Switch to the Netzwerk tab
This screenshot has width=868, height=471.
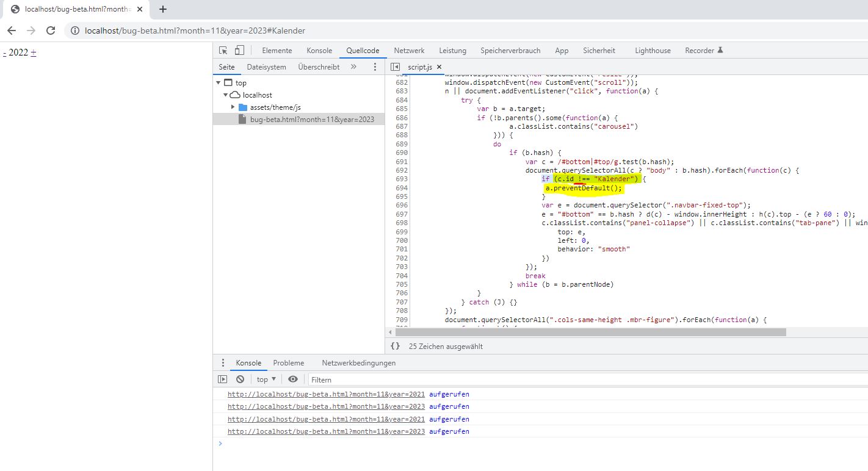[x=409, y=51]
